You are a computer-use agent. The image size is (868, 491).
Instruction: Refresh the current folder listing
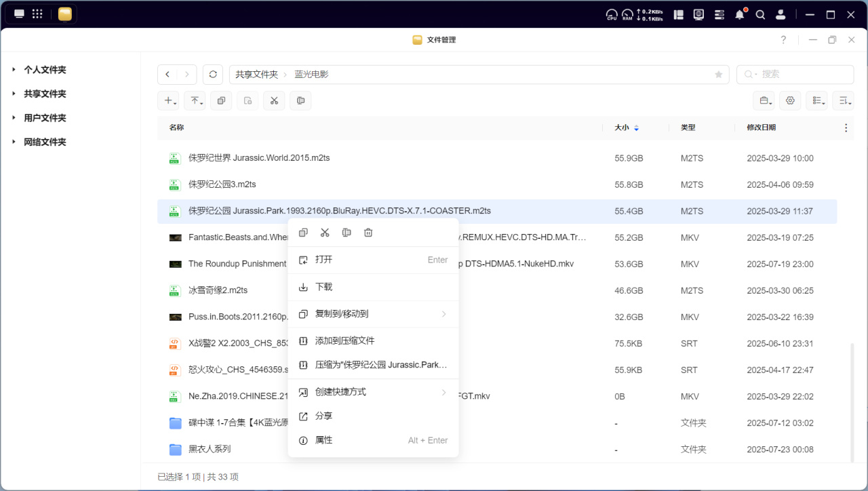pos(213,75)
